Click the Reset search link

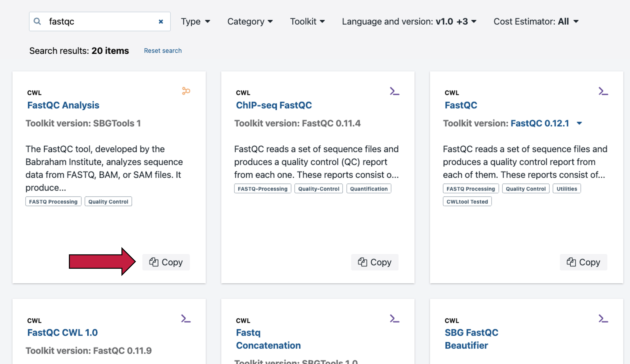pos(163,51)
